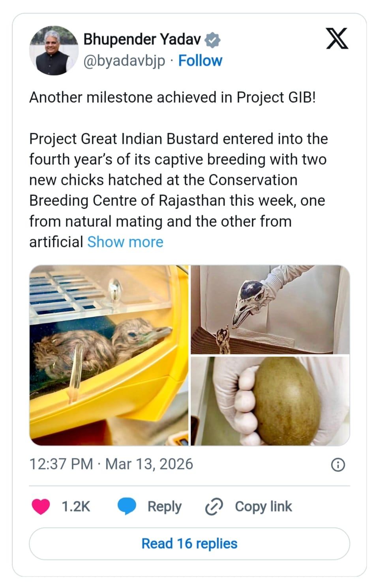This screenshot has width=379, height=588.
Task: Click the 1.2K likes count
Action: click(x=76, y=506)
